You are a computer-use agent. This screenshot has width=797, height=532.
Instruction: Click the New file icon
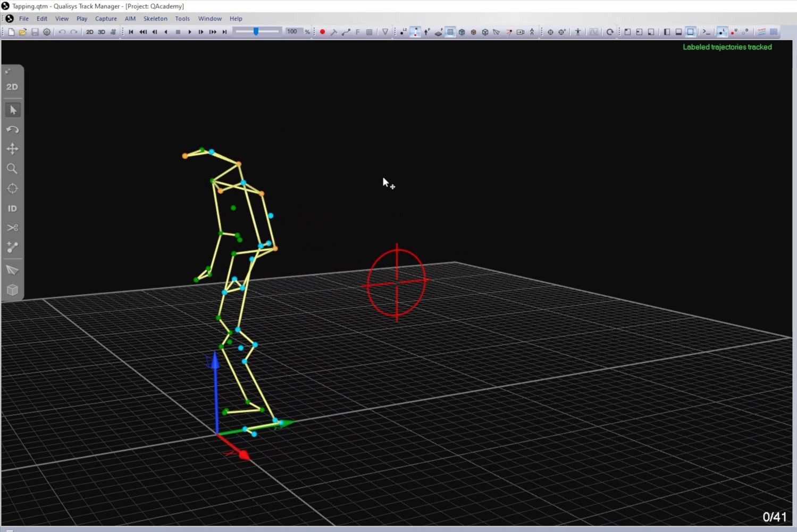[x=11, y=32]
